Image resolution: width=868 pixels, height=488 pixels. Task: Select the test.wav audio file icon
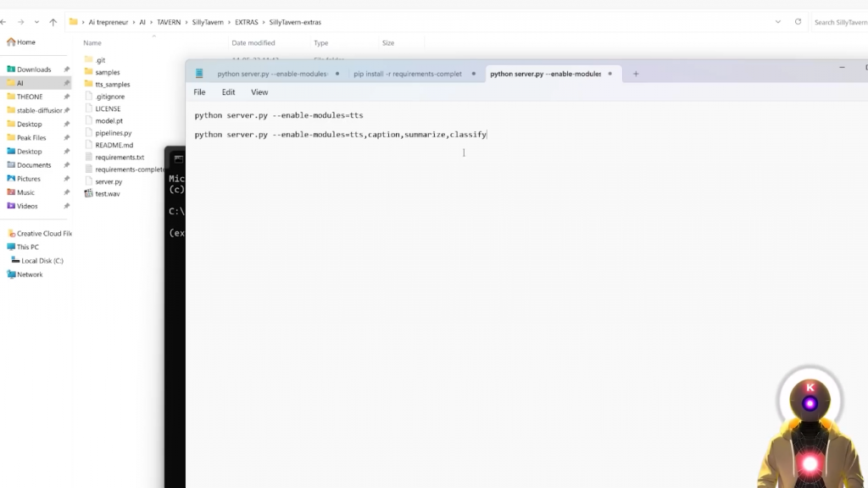[88, 194]
